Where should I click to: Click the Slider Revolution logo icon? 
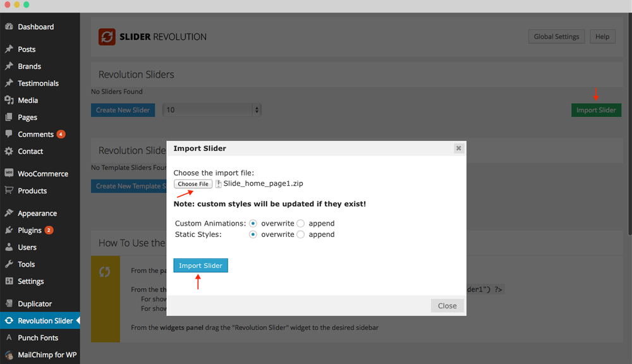click(x=107, y=37)
